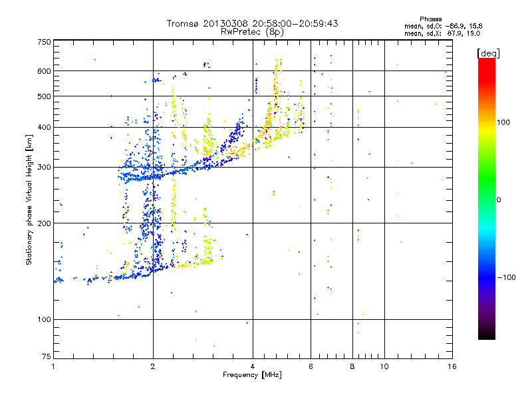Click the '[deg]' colorbar unit label
Viewport: 532px width, 399px height.
point(488,53)
